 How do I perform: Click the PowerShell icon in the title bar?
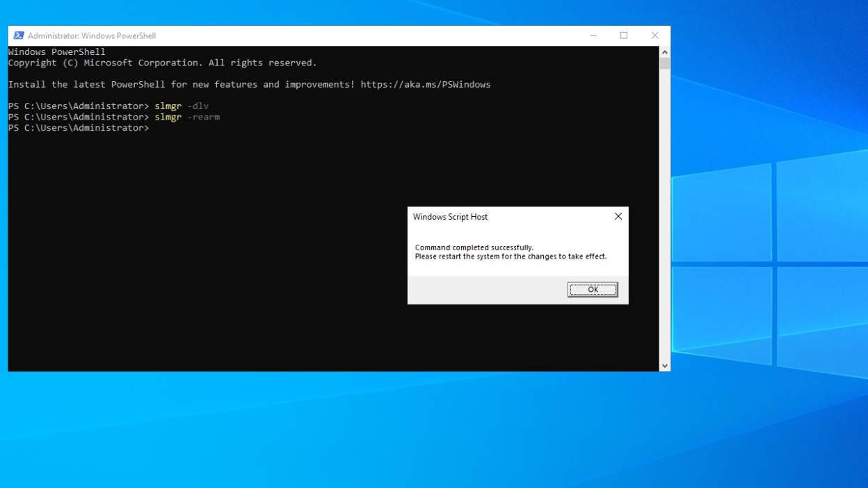(18, 35)
